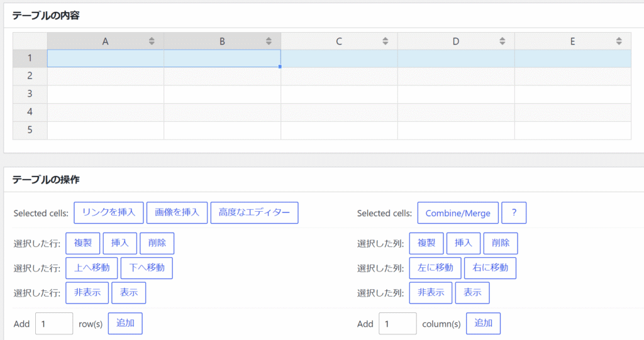Move selected row up with 上へ移動
This screenshot has height=340, width=644.
pos(92,268)
